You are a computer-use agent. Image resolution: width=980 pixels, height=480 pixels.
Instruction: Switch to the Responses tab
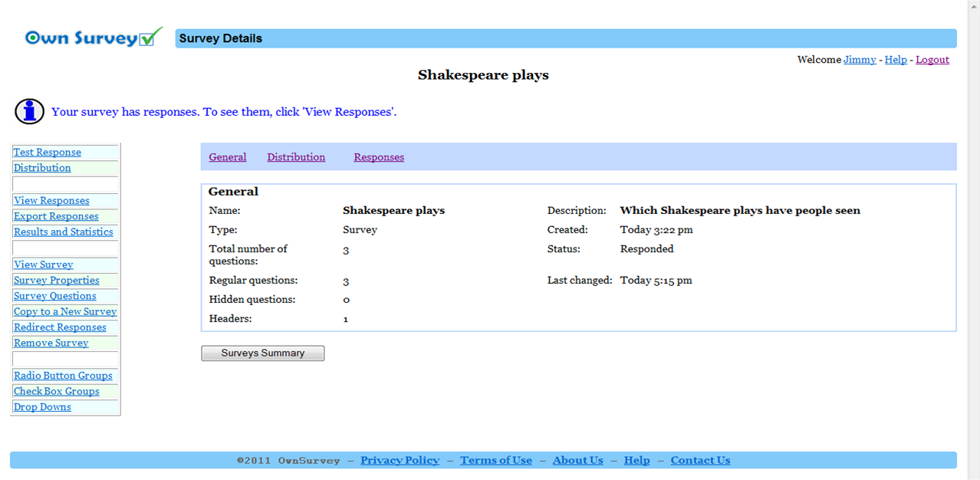pyautogui.click(x=379, y=157)
